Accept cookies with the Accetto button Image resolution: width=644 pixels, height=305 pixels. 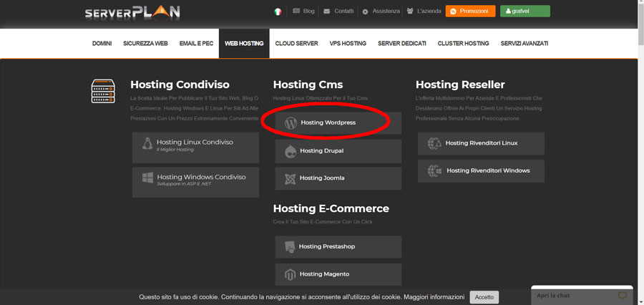pos(484,297)
